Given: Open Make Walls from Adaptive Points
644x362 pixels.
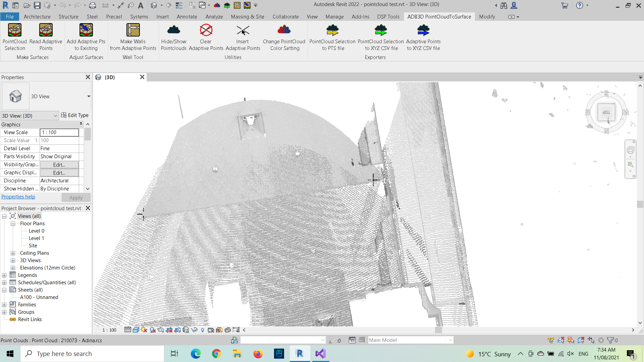Looking at the screenshot, I should pyautogui.click(x=133, y=37).
